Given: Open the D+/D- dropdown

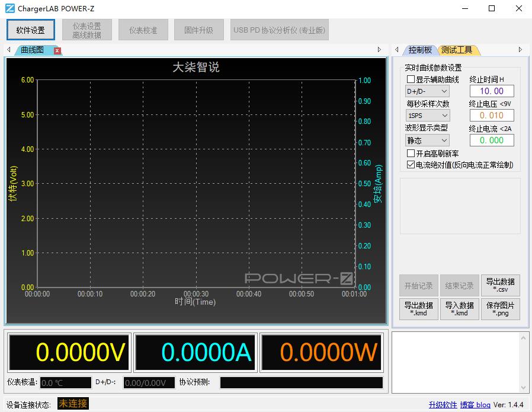Looking at the screenshot, I should coord(427,91).
